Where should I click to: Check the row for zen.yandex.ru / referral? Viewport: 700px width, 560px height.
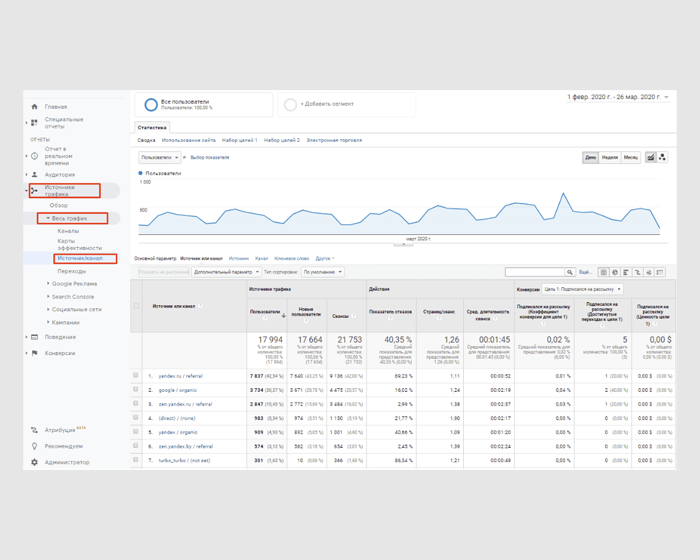136,404
